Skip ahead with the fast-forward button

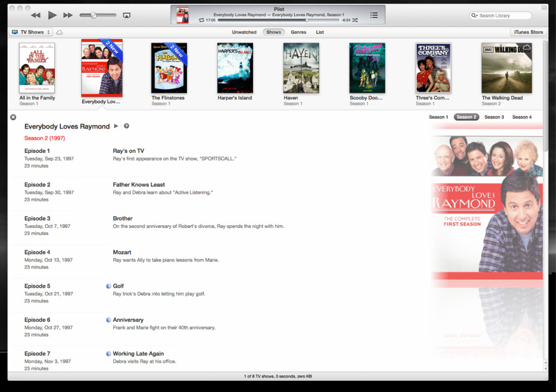(x=68, y=15)
